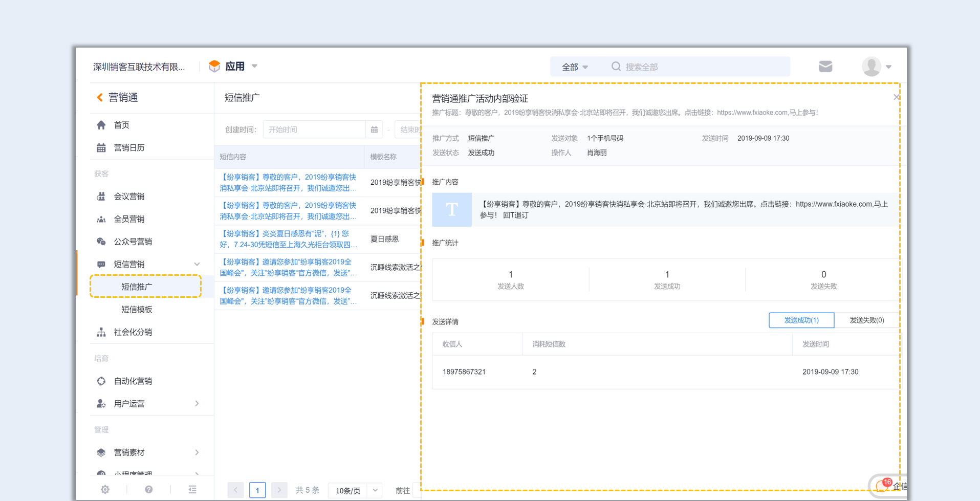Expand the 用户运营 chevron
980x501 pixels.
pyautogui.click(x=197, y=404)
